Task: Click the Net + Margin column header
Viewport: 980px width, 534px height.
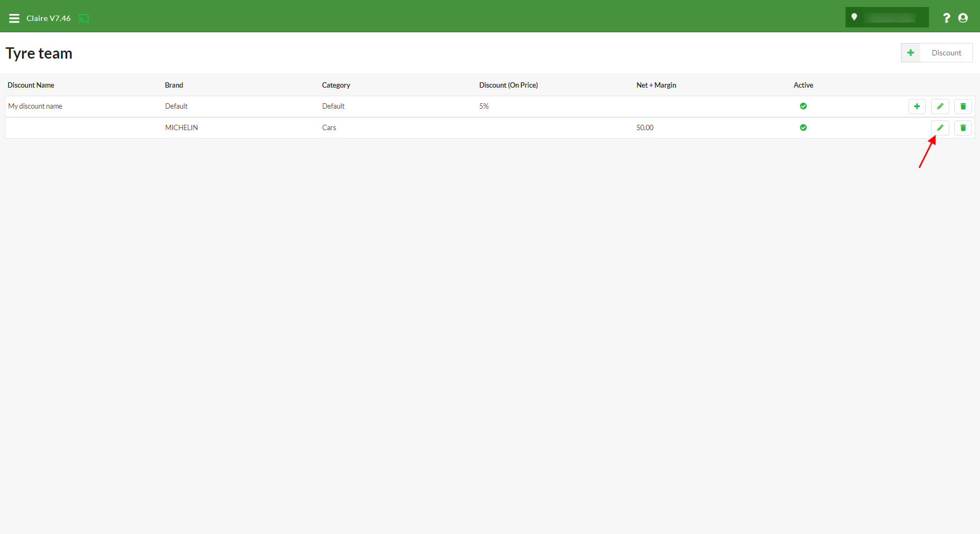Action: (x=656, y=85)
